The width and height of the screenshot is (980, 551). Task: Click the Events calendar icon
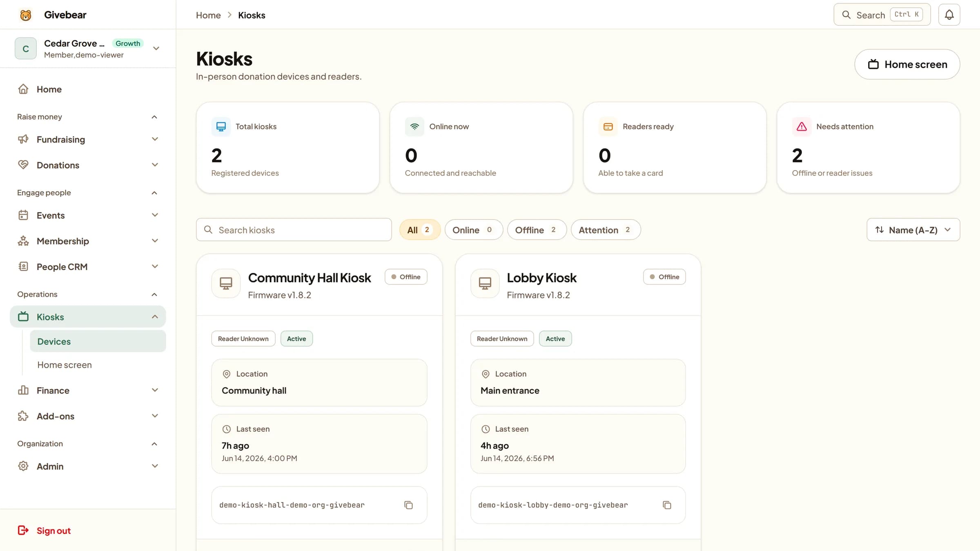[23, 215]
